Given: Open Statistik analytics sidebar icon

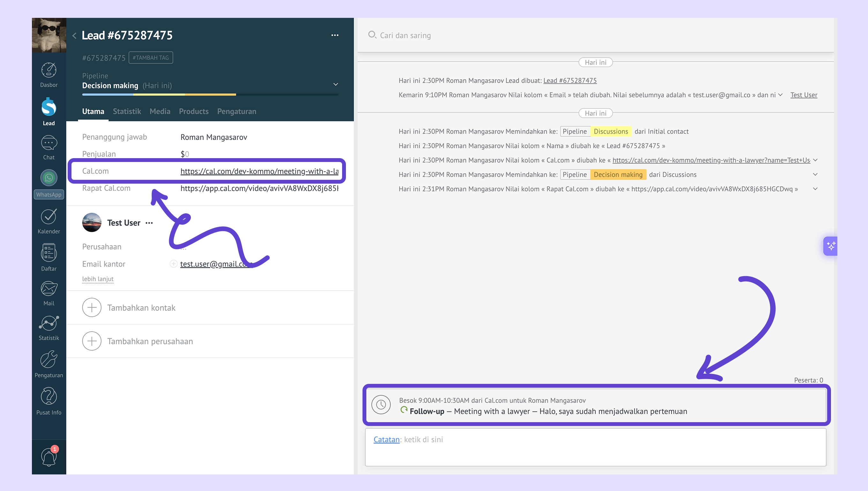Looking at the screenshot, I should pos(49,323).
